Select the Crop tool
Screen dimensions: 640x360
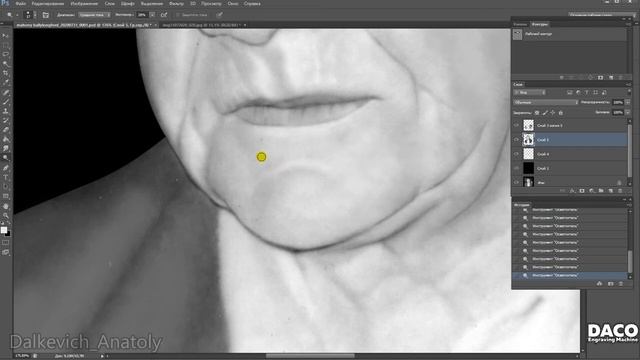coord(6,73)
